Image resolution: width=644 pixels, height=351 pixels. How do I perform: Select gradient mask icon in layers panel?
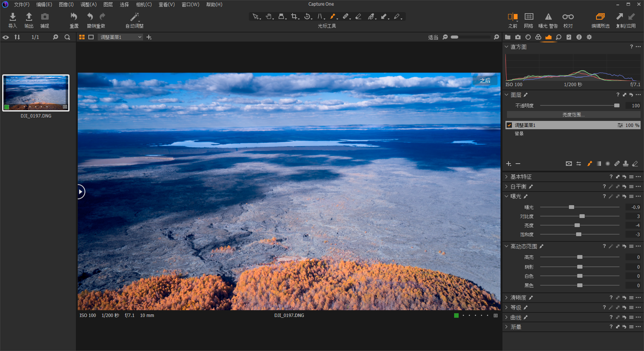click(x=599, y=164)
